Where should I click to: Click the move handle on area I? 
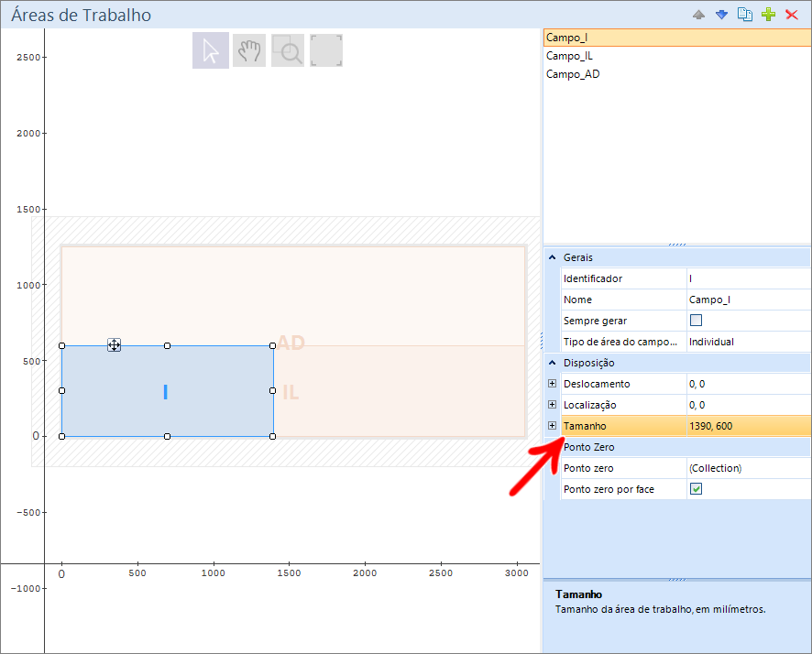114,345
